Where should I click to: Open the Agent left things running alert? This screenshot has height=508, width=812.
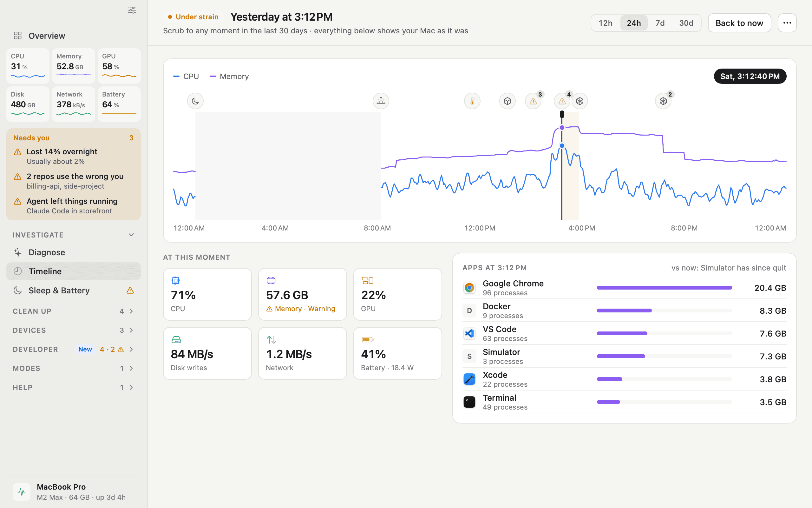pos(74,206)
